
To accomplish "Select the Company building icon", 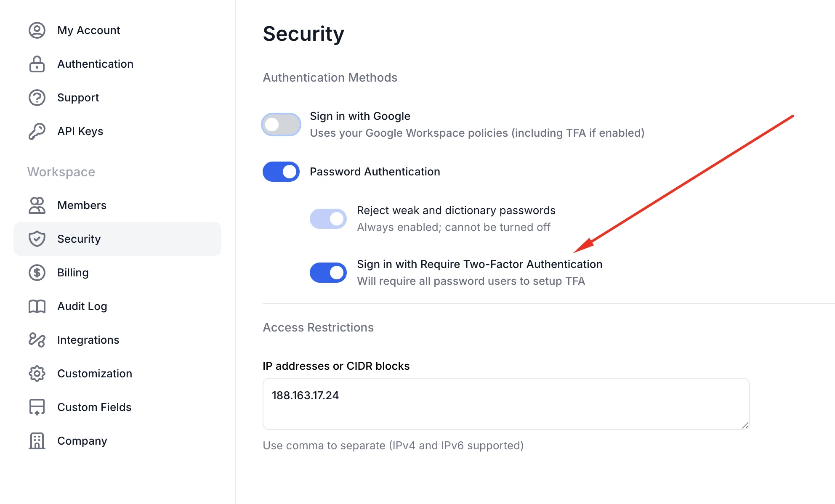I will [x=37, y=440].
